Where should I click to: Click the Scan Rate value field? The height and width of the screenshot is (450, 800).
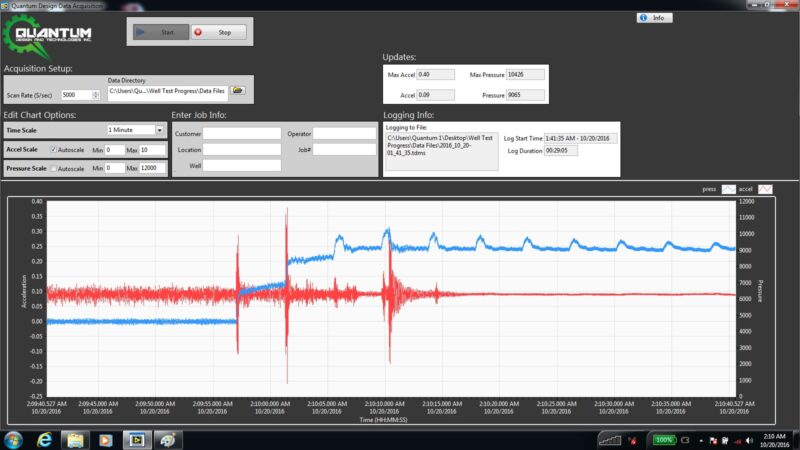click(76, 95)
